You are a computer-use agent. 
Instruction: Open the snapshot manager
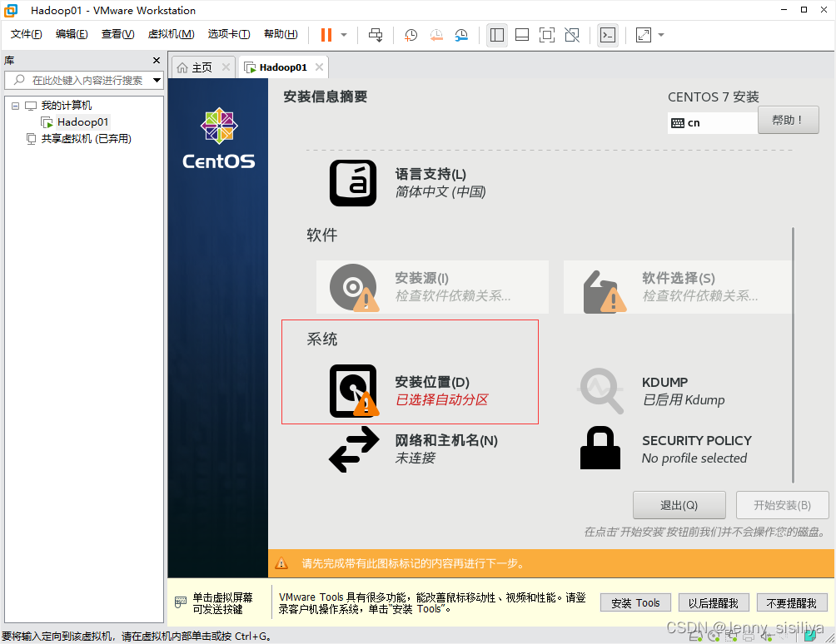click(x=461, y=35)
